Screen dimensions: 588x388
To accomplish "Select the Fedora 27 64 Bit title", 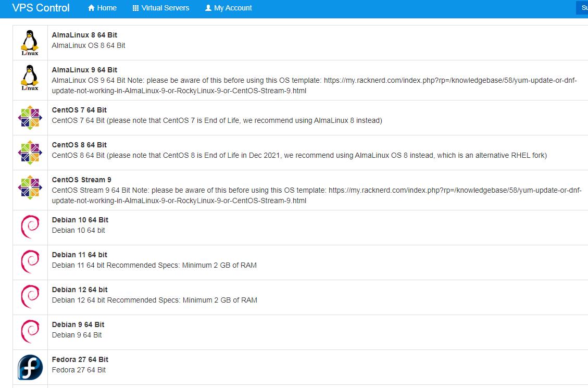I will [x=80, y=359].
